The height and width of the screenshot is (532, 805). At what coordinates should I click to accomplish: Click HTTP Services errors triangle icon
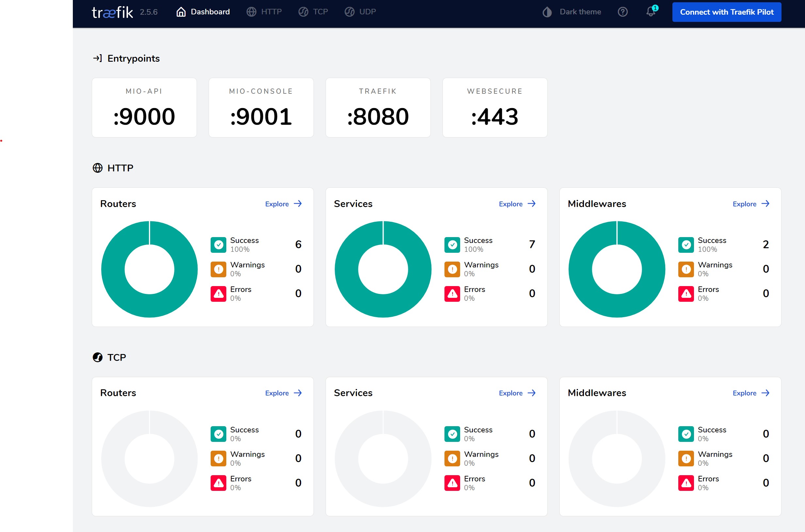(452, 294)
